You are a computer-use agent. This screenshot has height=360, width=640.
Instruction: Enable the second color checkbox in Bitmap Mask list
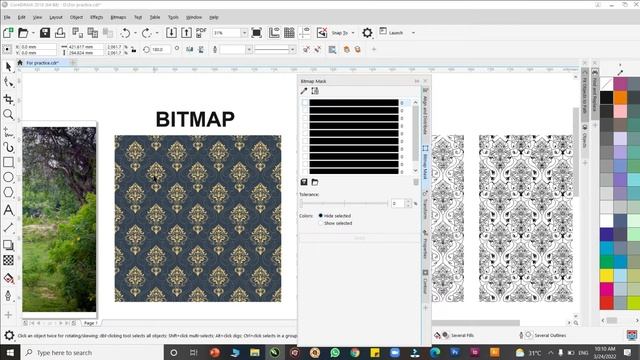(x=305, y=111)
